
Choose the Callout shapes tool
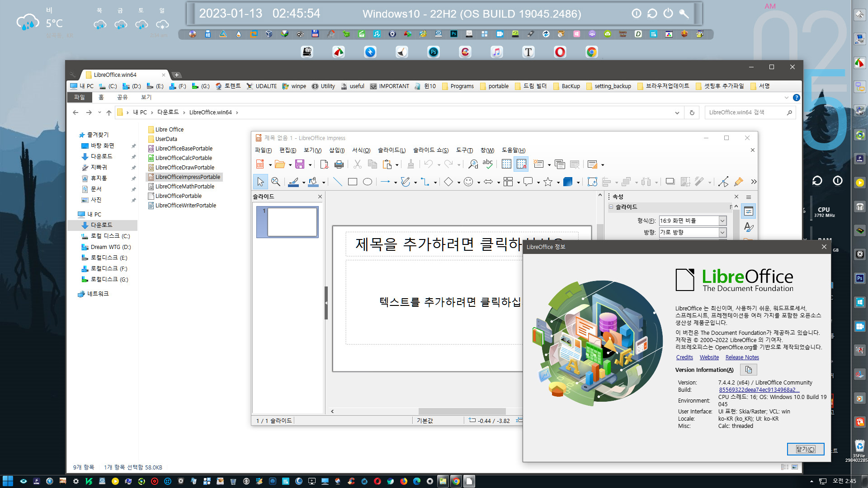(528, 182)
